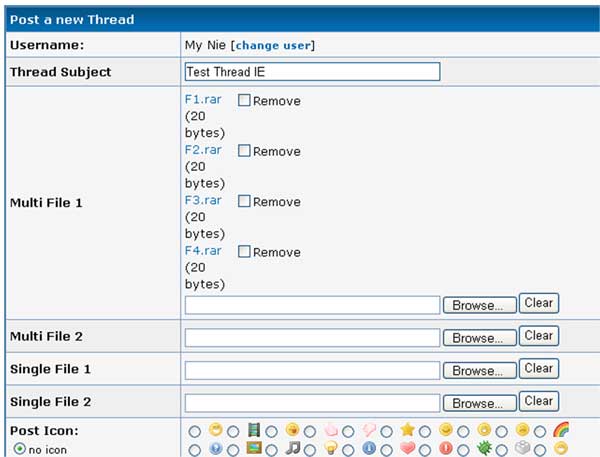Viewport: 600px width, 457px height.
Task: Check Remove for F1.rar
Action: click(x=244, y=101)
